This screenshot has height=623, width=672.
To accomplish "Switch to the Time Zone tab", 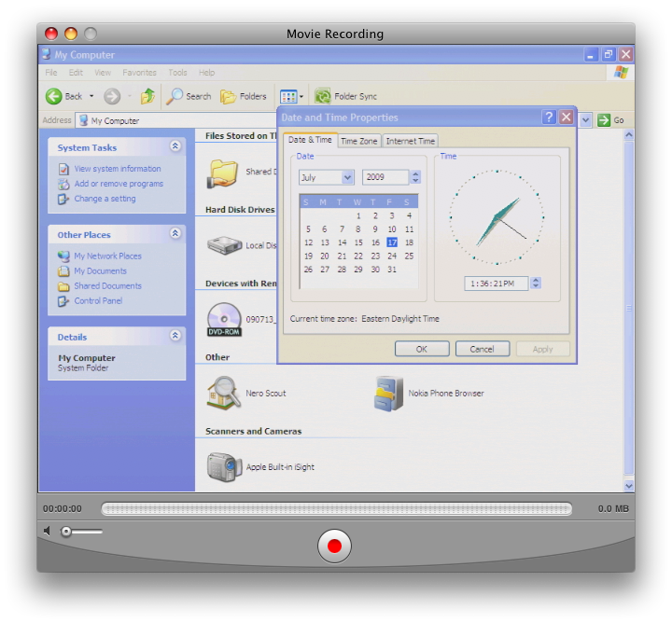I will tap(358, 141).
